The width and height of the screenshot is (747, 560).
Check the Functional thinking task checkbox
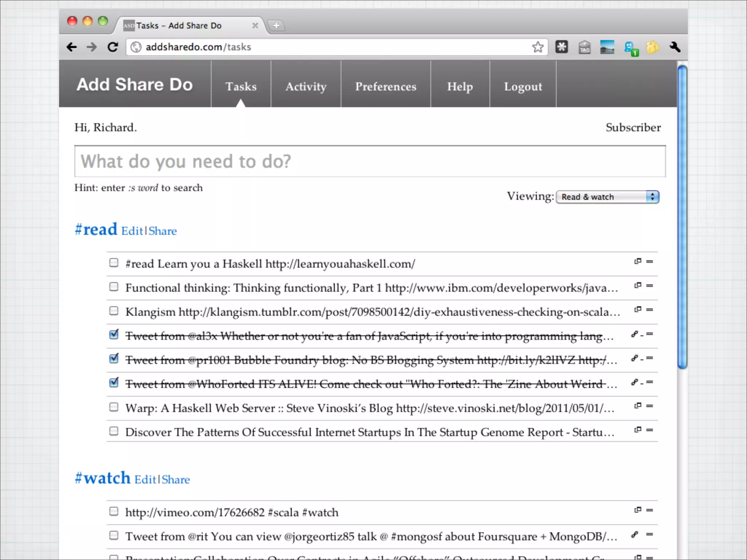pyautogui.click(x=114, y=287)
